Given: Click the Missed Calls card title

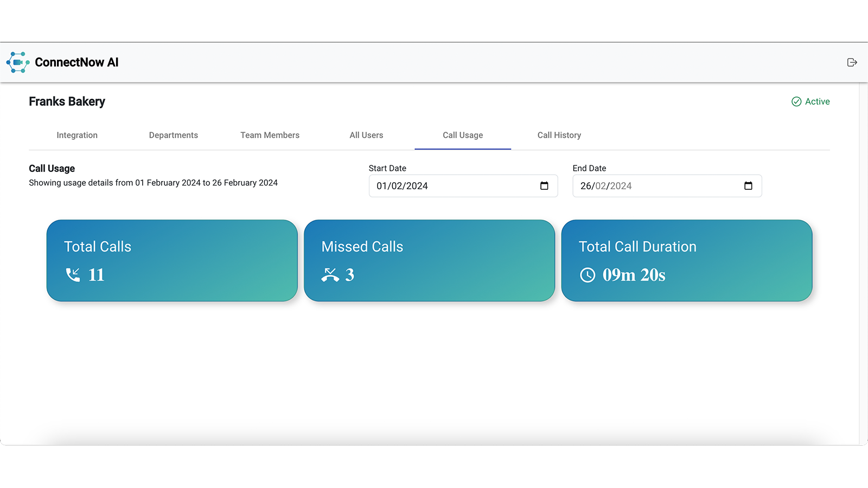Looking at the screenshot, I should tap(362, 247).
